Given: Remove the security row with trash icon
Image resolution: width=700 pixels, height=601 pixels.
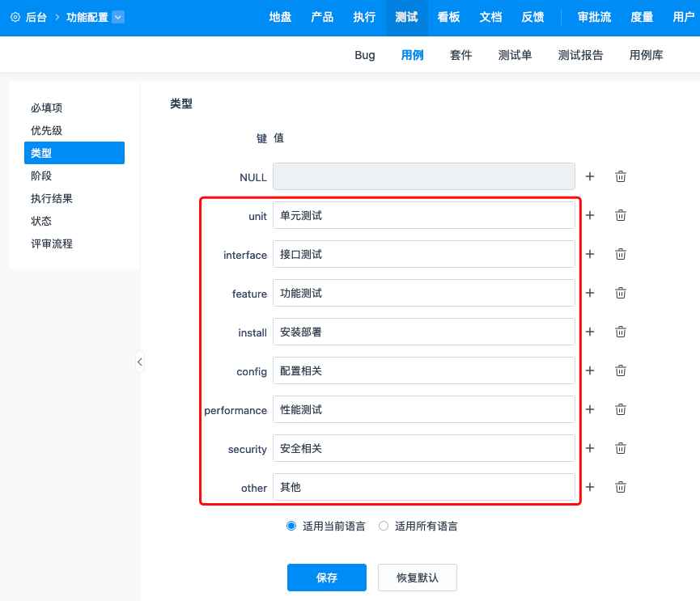Looking at the screenshot, I should (621, 448).
